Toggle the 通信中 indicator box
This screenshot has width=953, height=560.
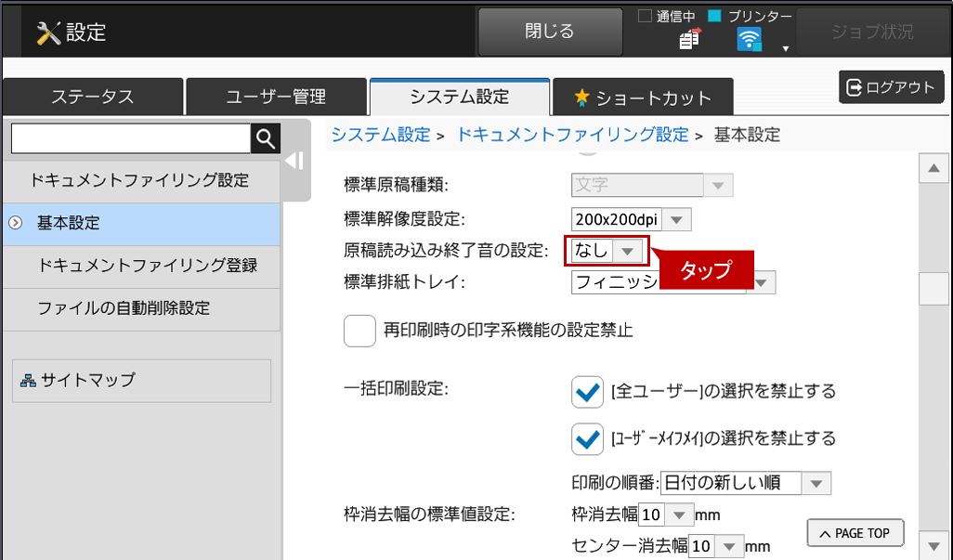[645, 17]
